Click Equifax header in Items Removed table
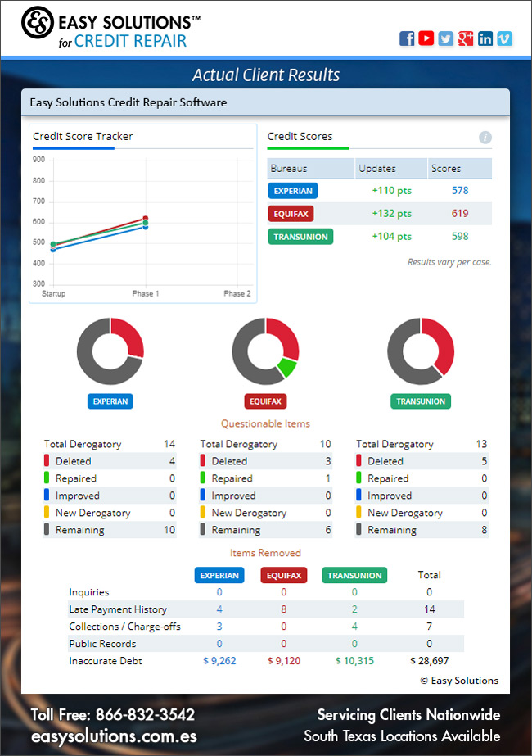The height and width of the screenshot is (756, 532). click(x=284, y=575)
